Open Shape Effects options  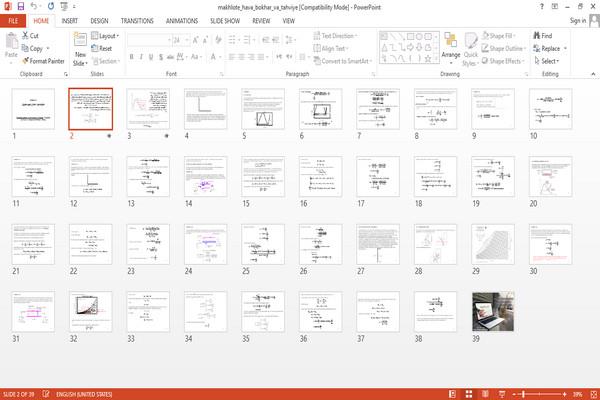pos(503,61)
